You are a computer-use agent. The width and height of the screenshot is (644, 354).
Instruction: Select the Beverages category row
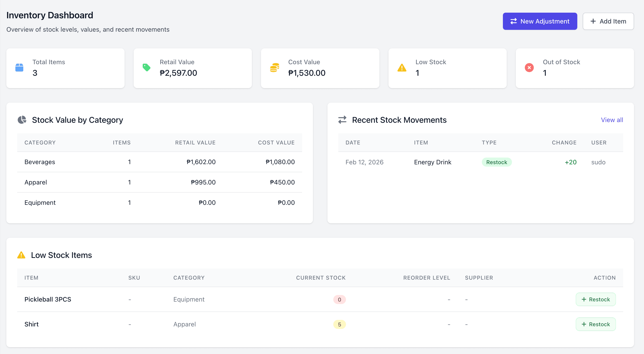pos(40,162)
